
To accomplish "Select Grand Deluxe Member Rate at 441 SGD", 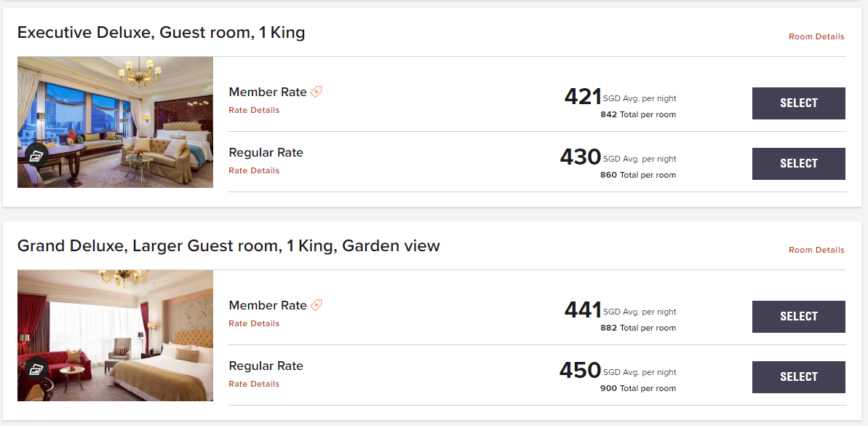I will (x=798, y=317).
